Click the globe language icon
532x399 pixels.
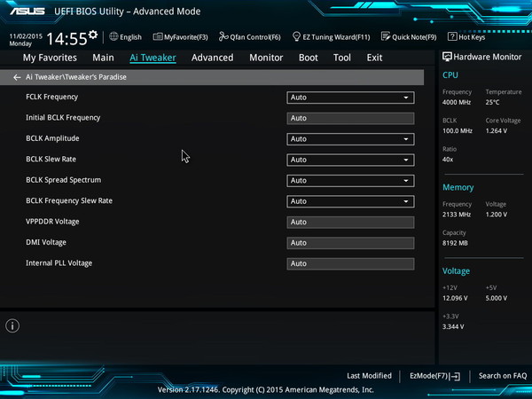113,36
